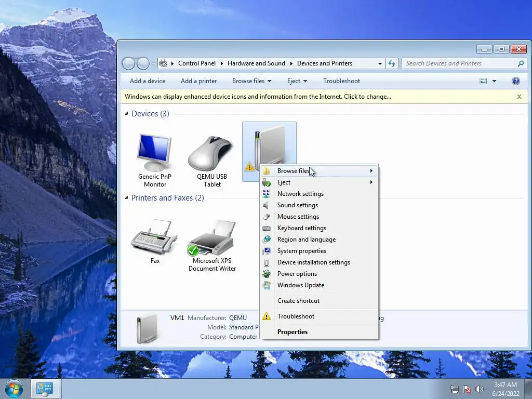Click the Control Panel taskbar button
532x399 pixels.
pos(45,389)
